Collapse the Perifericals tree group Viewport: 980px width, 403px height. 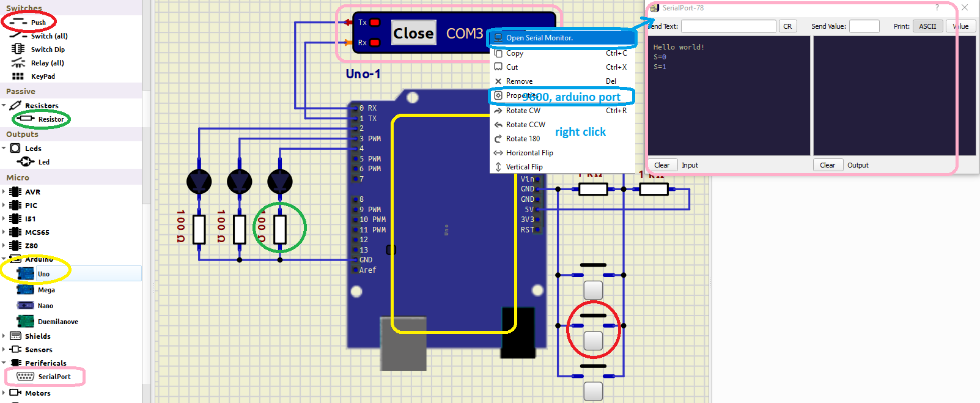point(4,363)
